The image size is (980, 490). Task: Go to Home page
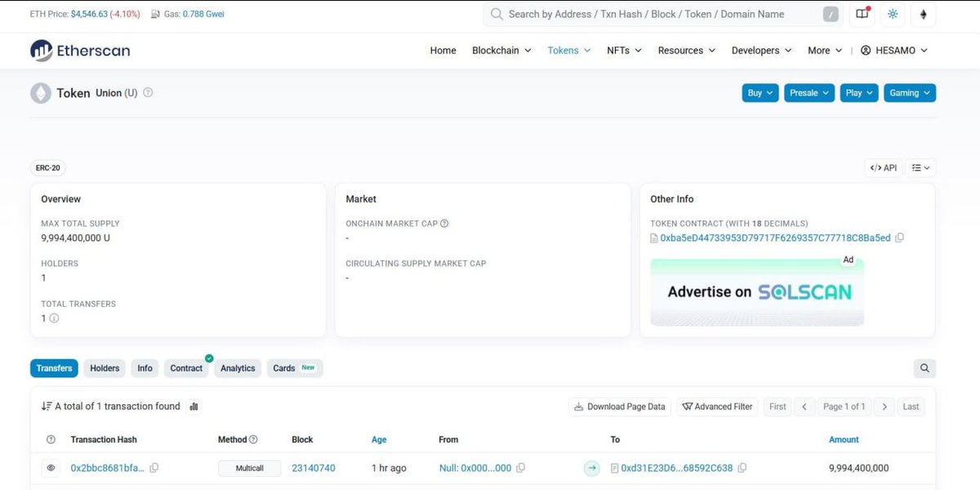point(443,51)
